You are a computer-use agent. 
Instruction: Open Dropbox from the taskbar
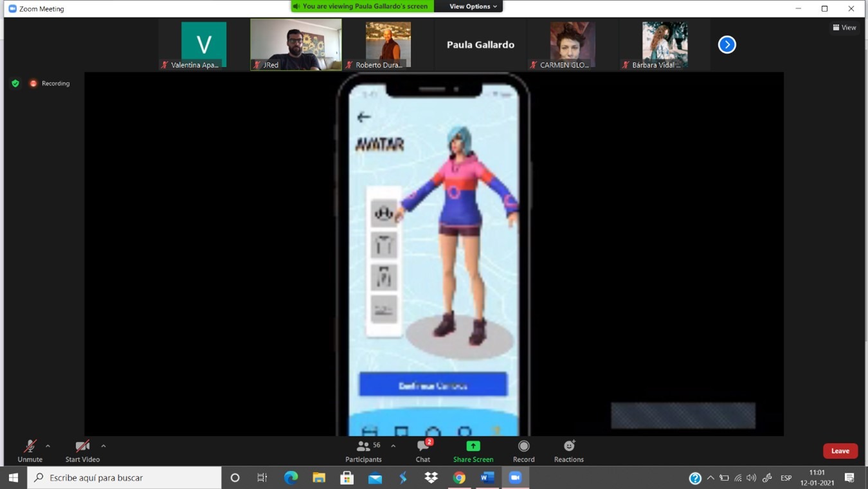tap(431, 477)
